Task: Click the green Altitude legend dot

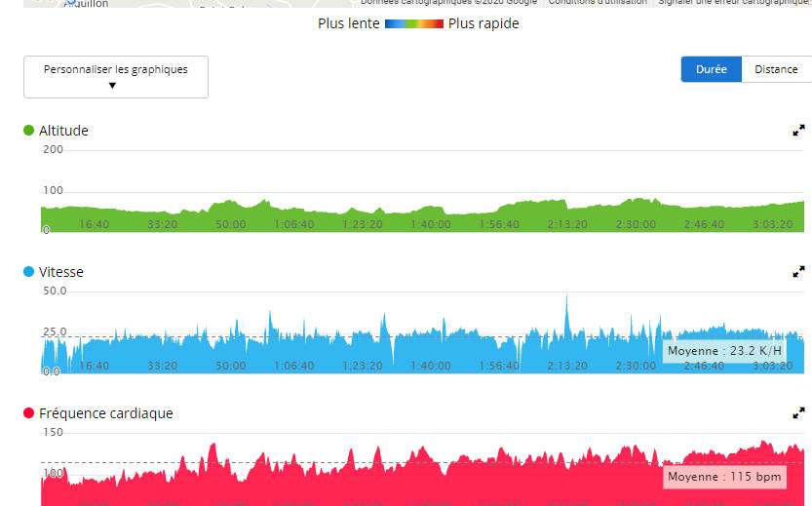Action: point(29,130)
